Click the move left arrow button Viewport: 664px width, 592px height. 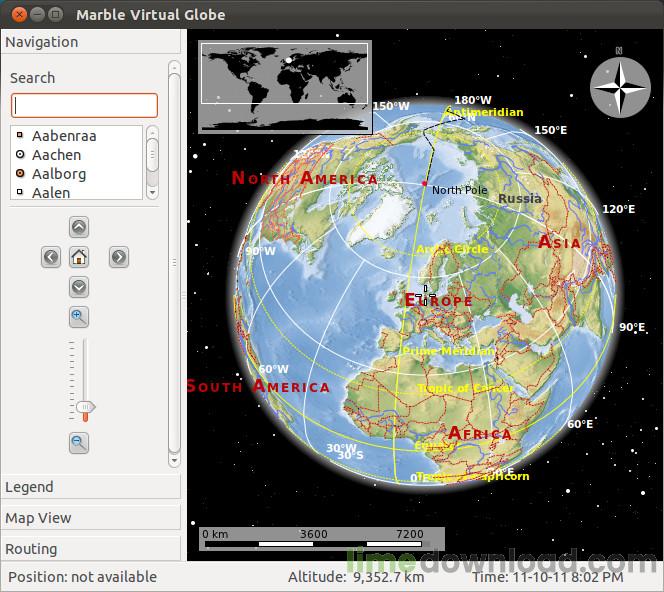point(51,257)
